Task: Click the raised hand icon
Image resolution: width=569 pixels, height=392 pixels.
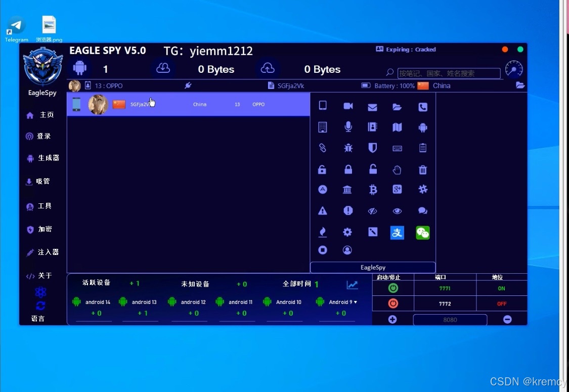Action: coord(397,169)
